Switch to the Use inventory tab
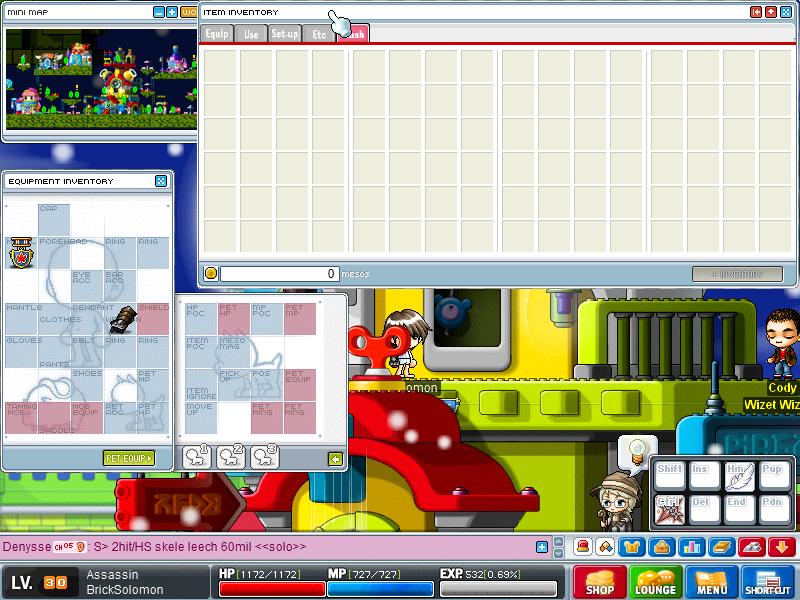The width and height of the screenshot is (800, 600). click(x=251, y=34)
